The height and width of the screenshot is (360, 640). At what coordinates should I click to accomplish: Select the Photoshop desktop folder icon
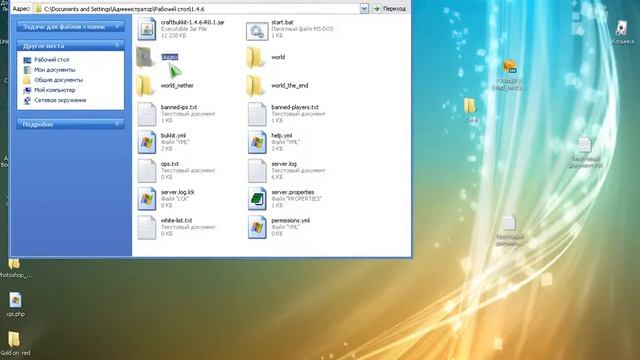tap(14, 263)
